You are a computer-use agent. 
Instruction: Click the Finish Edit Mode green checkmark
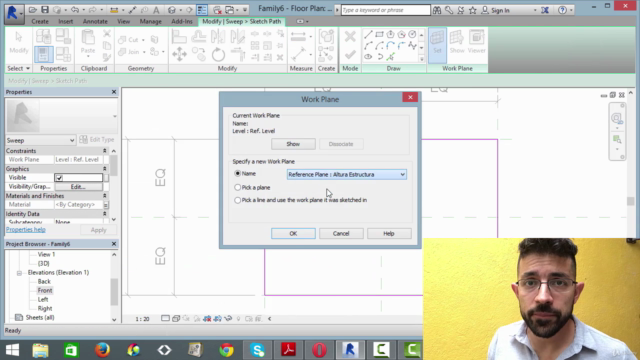point(350,55)
